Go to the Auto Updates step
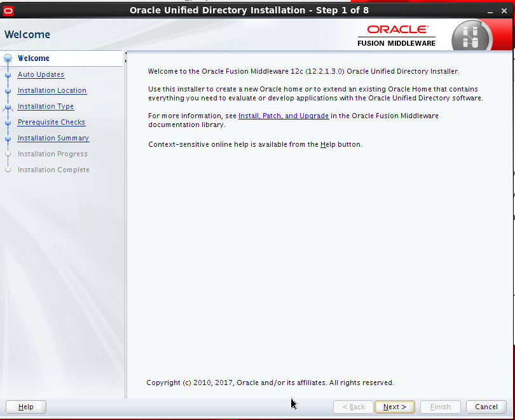515x420 pixels. 41,74
